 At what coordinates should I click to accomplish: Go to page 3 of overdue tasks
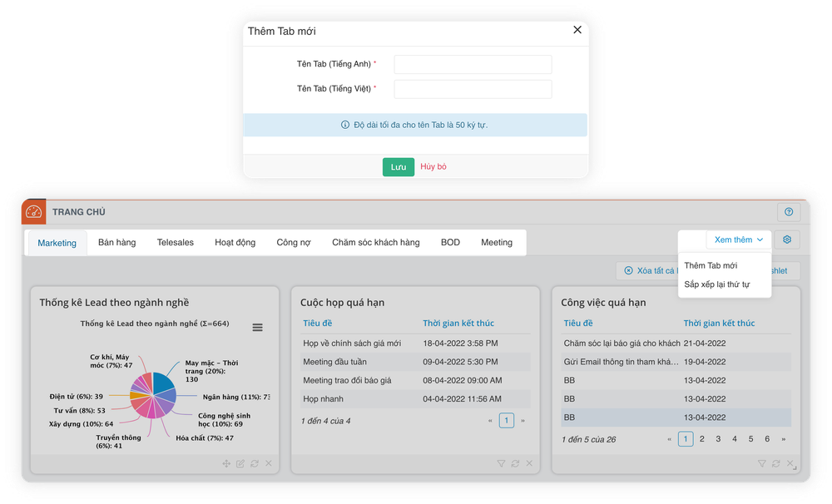(x=718, y=439)
